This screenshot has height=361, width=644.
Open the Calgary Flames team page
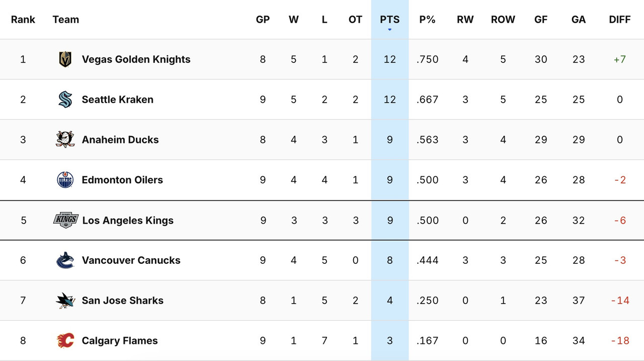click(119, 340)
